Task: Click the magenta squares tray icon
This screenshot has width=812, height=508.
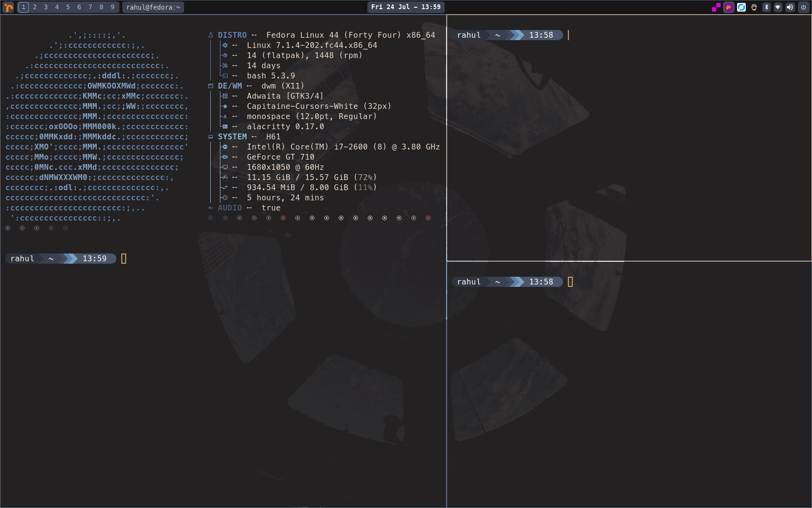Action: point(716,7)
